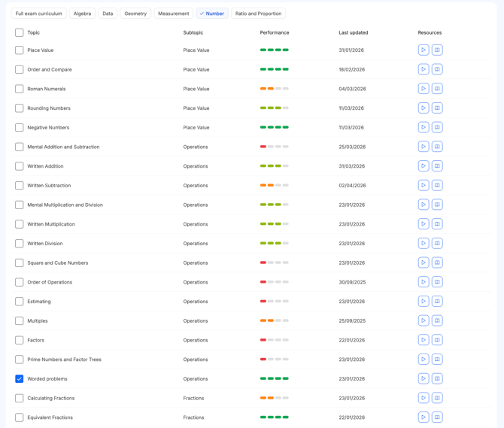This screenshot has width=504, height=428.
Task: Check the Roman Numerals row
Action: click(x=20, y=89)
